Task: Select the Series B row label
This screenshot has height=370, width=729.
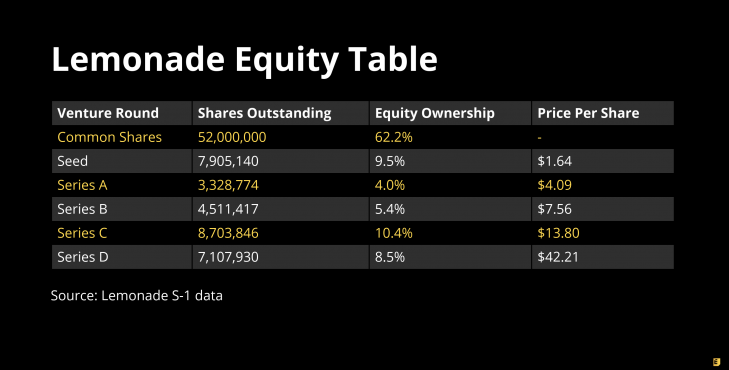Action: pos(82,209)
